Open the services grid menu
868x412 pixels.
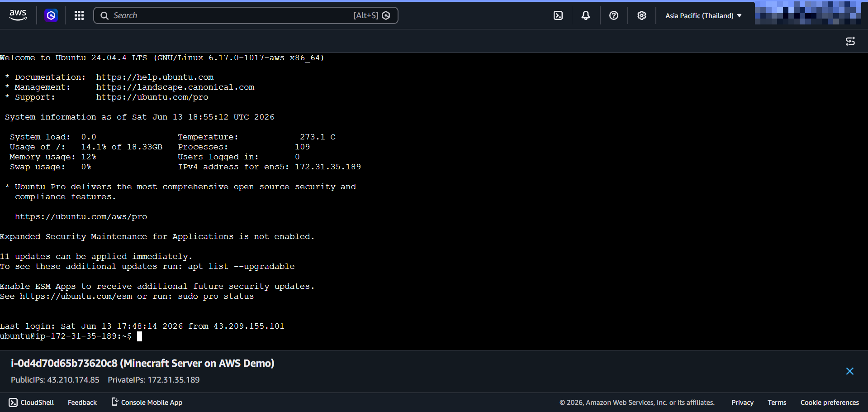[79, 15]
